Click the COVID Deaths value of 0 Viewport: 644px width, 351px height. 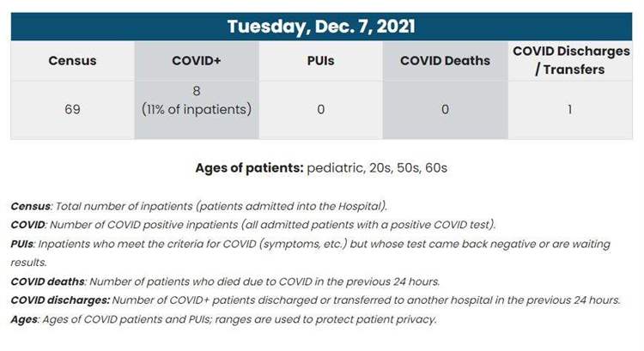(445, 110)
